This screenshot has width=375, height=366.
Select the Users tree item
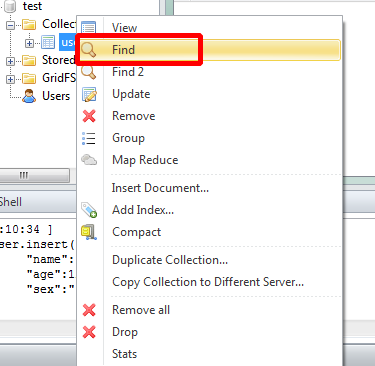(x=56, y=96)
